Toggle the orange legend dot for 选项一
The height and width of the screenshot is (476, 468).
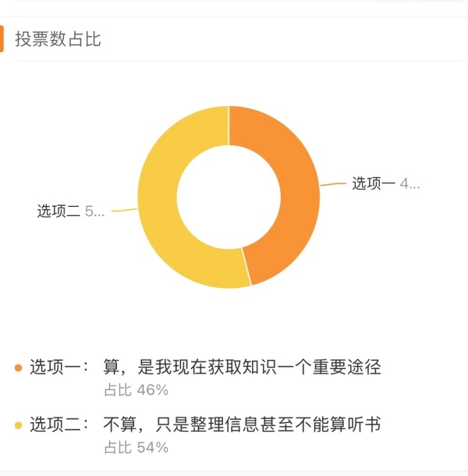19,368
